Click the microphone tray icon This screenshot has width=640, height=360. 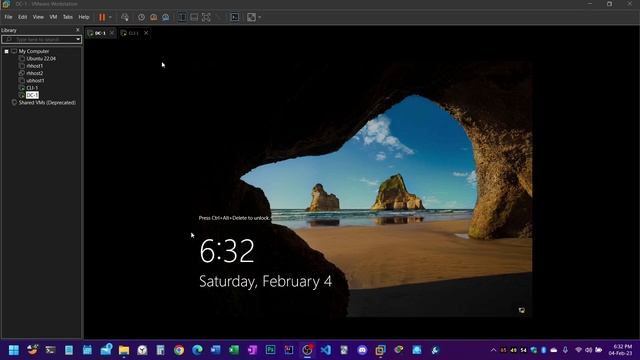click(x=565, y=350)
